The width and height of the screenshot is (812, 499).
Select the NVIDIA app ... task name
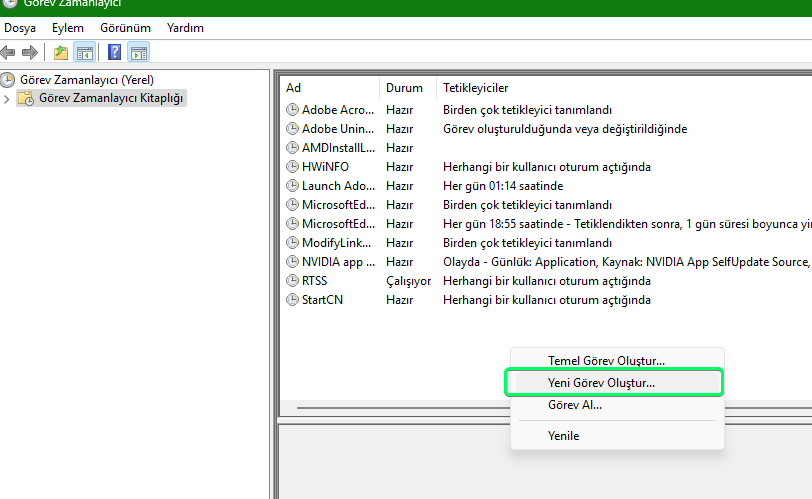click(338, 262)
